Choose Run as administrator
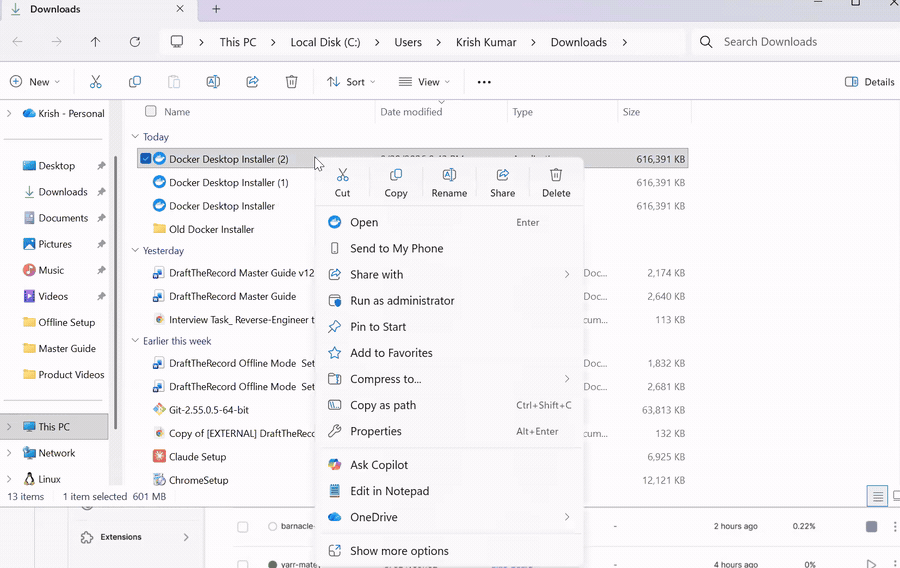 (450, 301)
